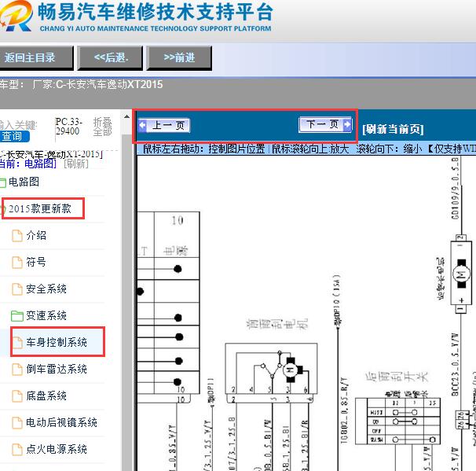
Task: Click the 底盘系统 page icon
Action: [x=17, y=396]
